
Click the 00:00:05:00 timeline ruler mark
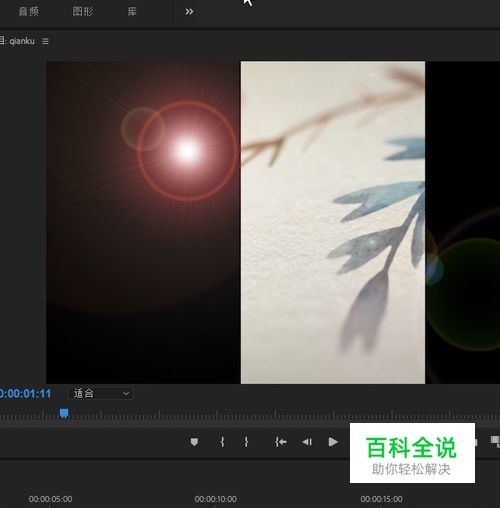[50, 499]
